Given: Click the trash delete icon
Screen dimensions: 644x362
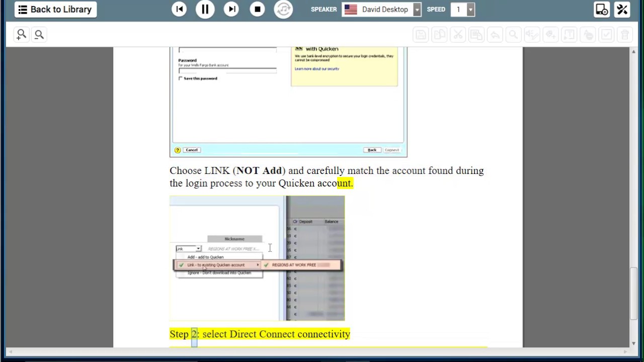Looking at the screenshot, I should 625,35.
